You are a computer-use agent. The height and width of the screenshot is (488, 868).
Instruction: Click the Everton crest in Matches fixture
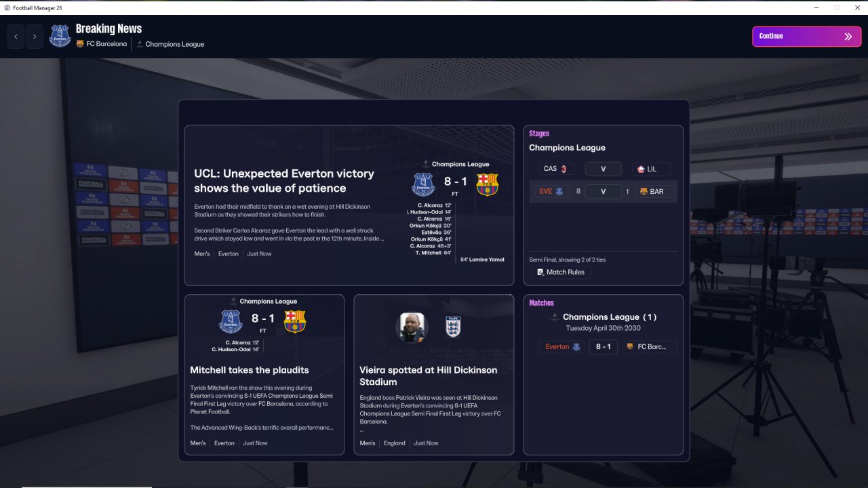[577, 346]
